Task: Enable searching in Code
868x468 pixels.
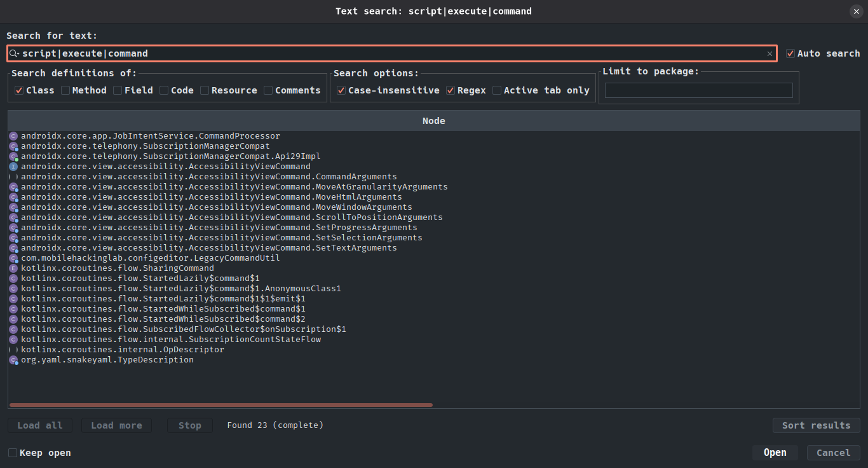Action: pos(164,90)
